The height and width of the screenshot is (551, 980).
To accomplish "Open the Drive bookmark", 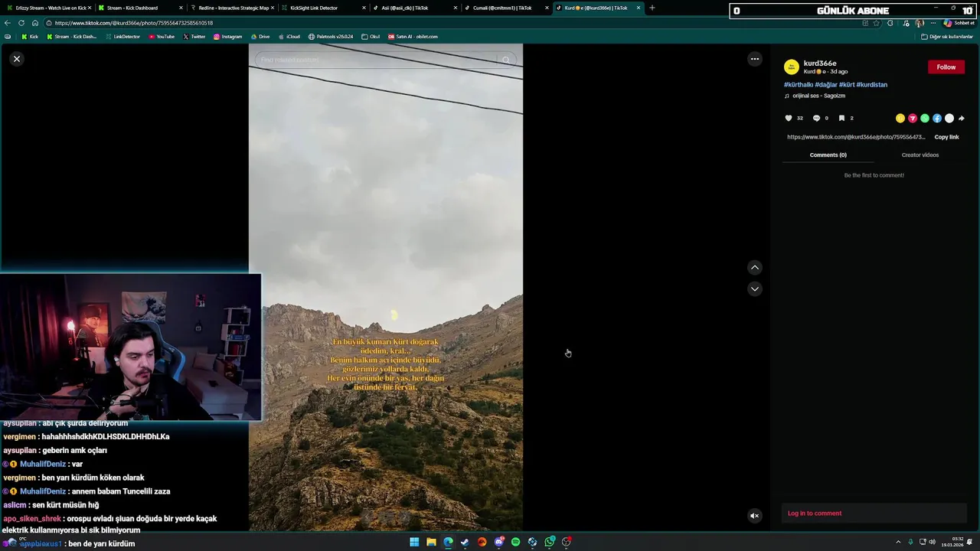I will [x=260, y=37].
